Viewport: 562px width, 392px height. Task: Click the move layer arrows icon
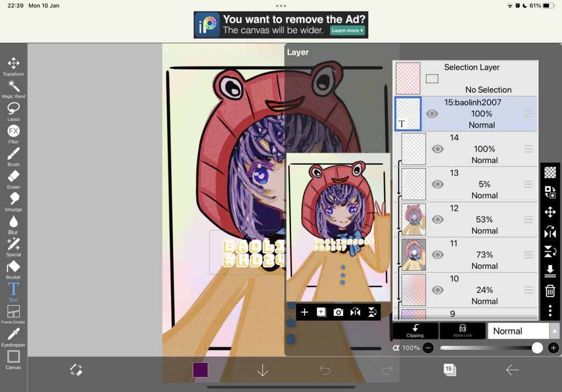pyautogui.click(x=550, y=212)
